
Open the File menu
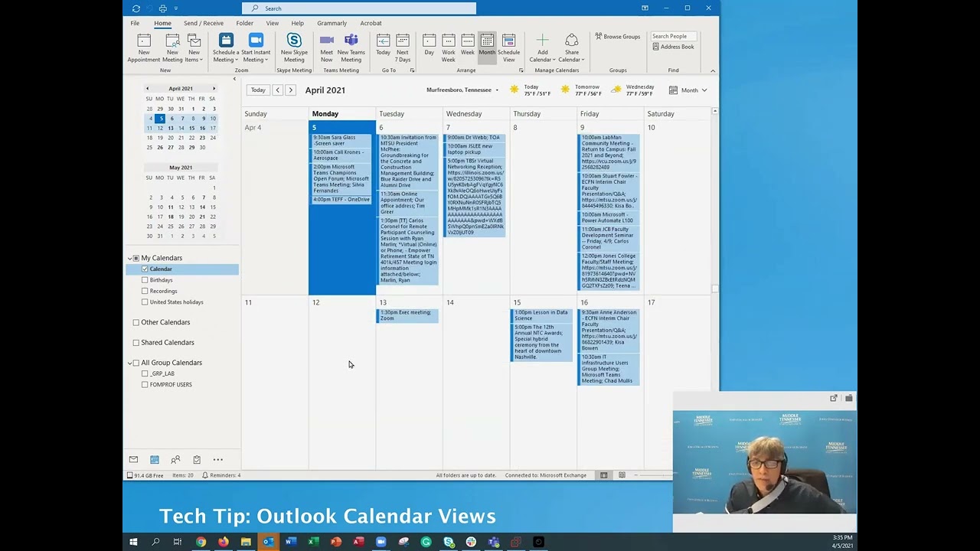click(x=135, y=23)
